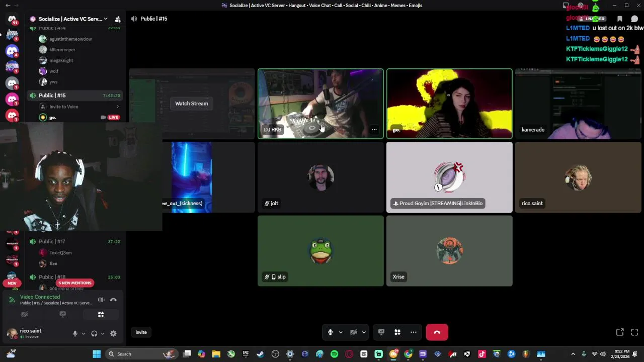This screenshot has width=644, height=362.
Task: Pop out the call window
Action: click(x=620, y=332)
